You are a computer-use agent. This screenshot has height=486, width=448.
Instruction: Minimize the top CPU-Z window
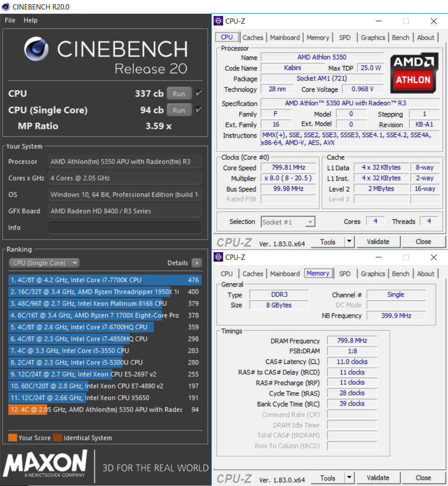[x=379, y=21]
